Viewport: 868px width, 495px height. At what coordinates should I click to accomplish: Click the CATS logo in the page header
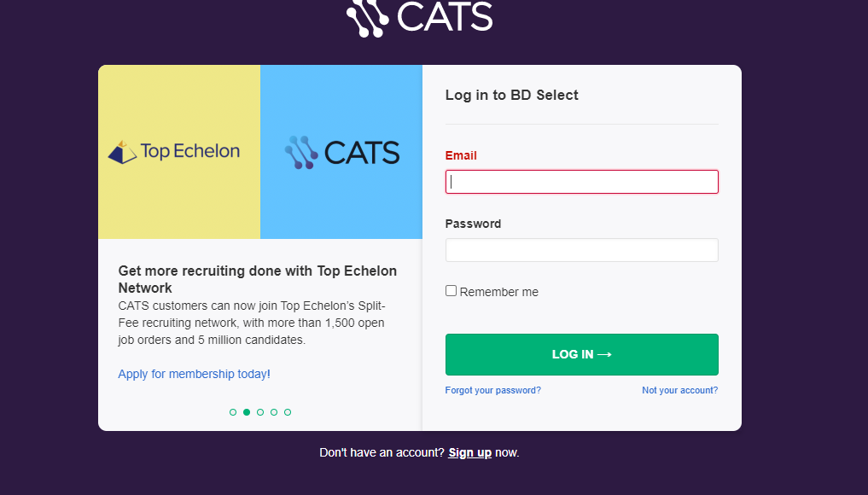pyautogui.click(x=420, y=17)
